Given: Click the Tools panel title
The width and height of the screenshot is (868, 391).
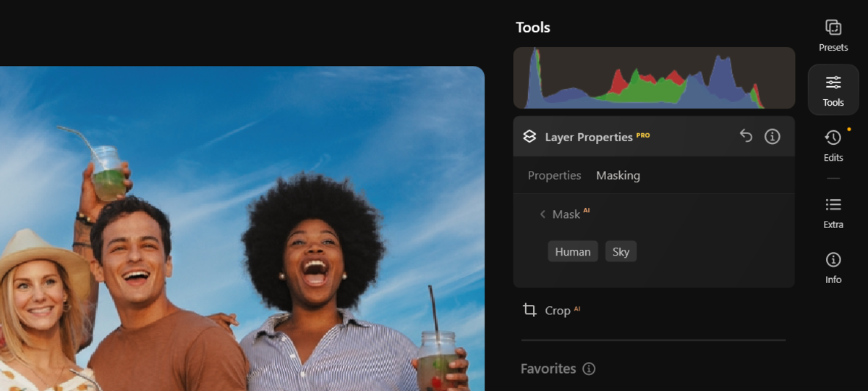Looking at the screenshot, I should click(533, 28).
